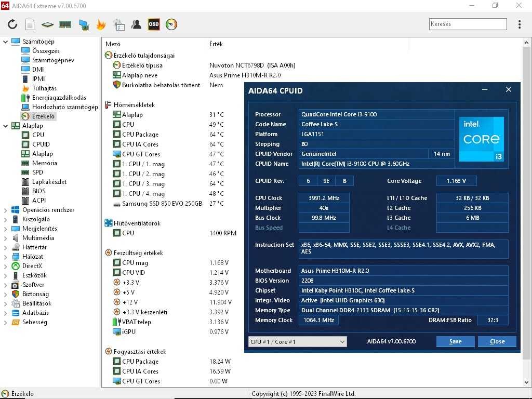Open the SensorPanel gauge toolbar icon

pyautogui.click(x=171, y=24)
